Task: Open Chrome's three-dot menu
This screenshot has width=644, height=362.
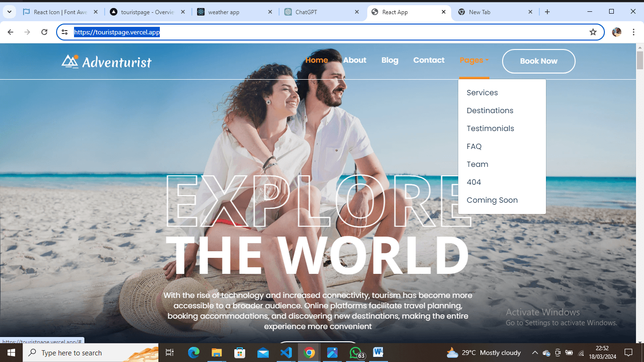Action: [x=634, y=32]
